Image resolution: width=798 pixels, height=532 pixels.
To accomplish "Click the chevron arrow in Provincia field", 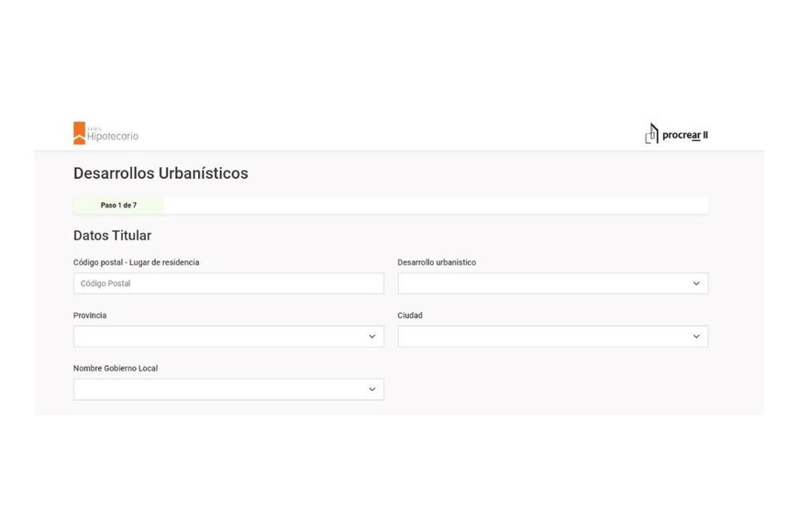I will (x=372, y=337).
